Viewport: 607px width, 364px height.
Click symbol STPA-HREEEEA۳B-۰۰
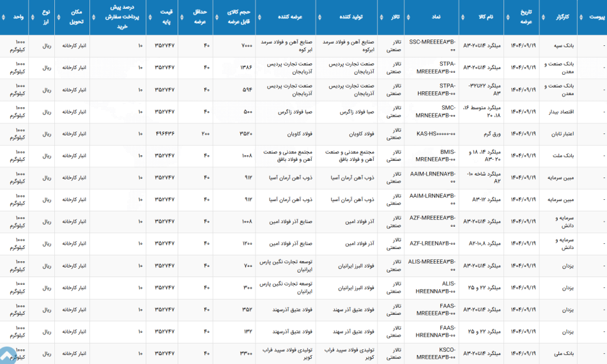tap(436, 90)
